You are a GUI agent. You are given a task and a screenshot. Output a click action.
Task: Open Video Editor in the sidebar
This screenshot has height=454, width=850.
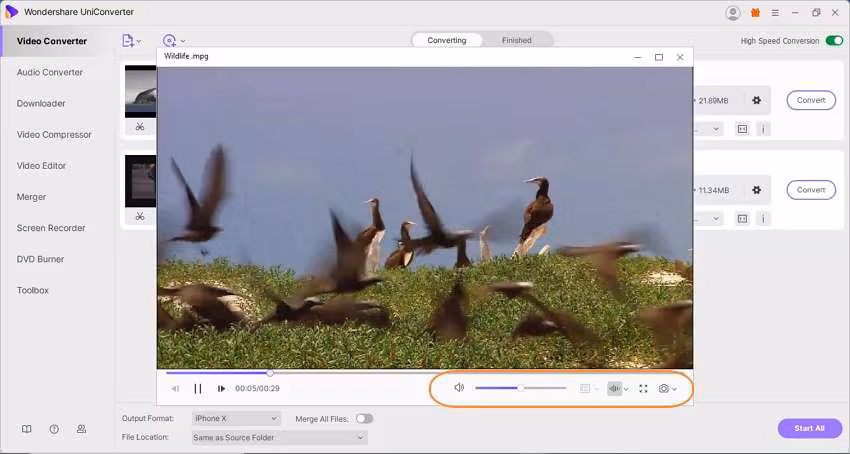42,165
